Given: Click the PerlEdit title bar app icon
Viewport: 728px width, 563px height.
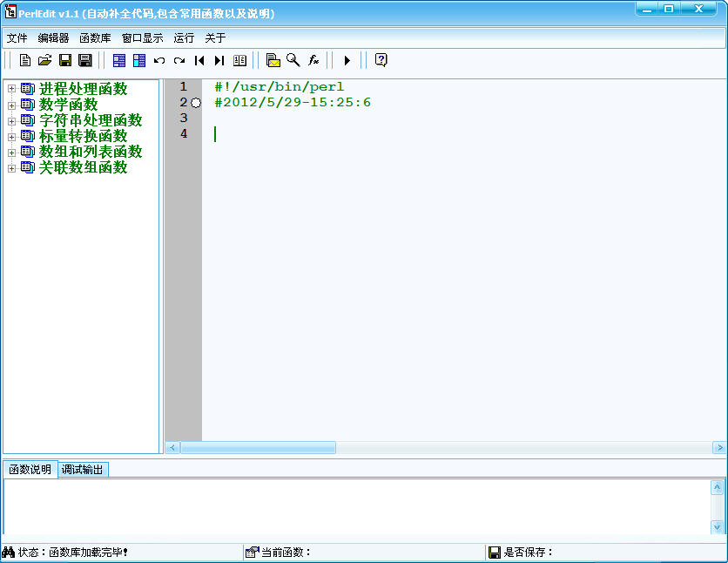Looking at the screenshot, I should (10, 12).
